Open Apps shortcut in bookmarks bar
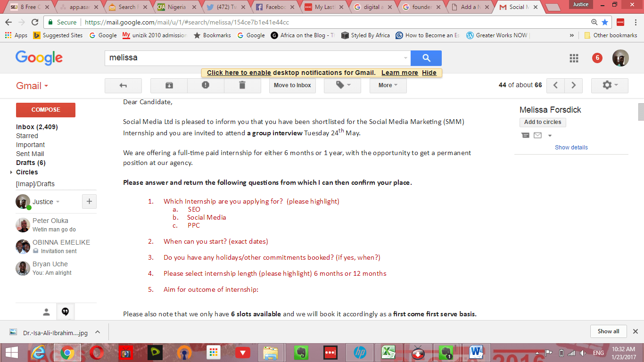This screenshot has width=644, height=362. coord(17,35)
